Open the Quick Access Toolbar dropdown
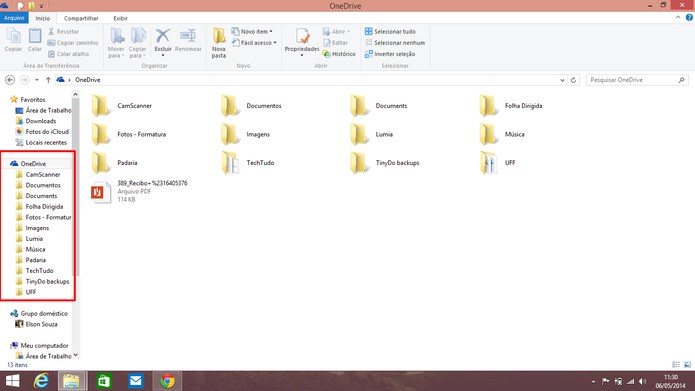This screenshot has width=695, height=391. click(x=41, y=6)
